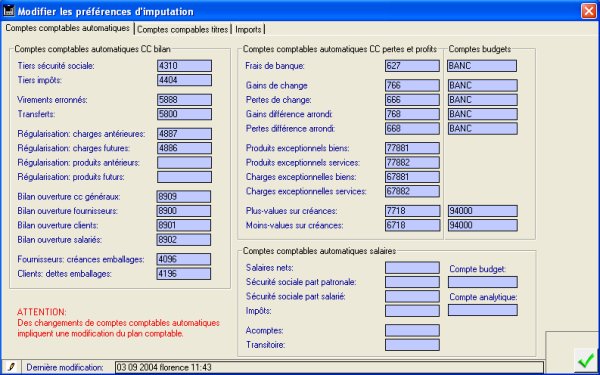Click Comptes comptables automatiques salaires heading

click(320, 251)
